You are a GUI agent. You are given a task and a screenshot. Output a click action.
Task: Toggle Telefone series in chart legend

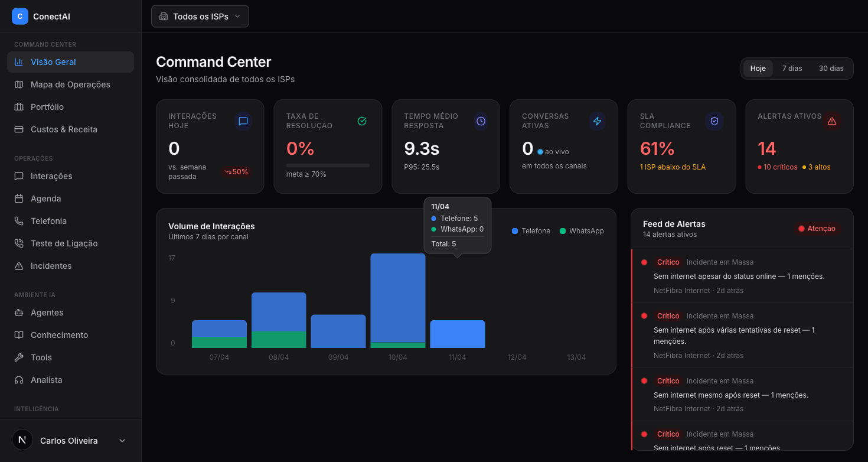(x=531, y=231)
